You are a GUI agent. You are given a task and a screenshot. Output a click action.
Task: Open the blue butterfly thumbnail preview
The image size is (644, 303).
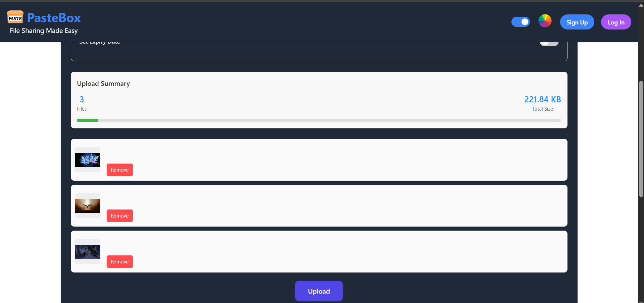point(88,160)
